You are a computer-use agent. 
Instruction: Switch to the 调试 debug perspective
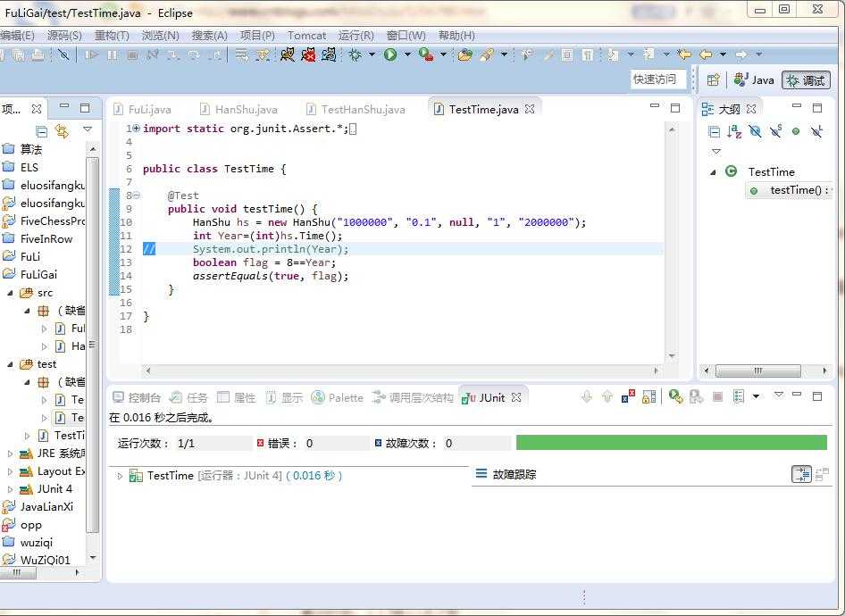(x=807, y=80)
